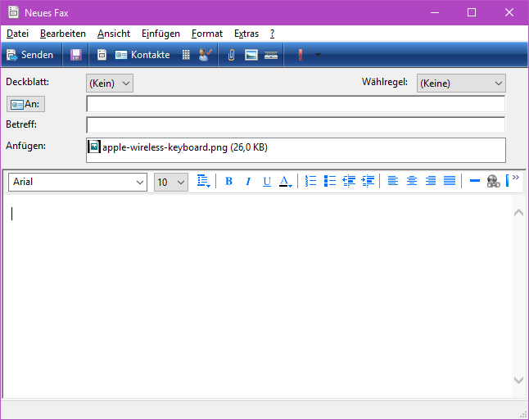Viewport: 529px width, 420px height.
Task: Click the dialing rule grid icon
Action: [x=186, y=55]
